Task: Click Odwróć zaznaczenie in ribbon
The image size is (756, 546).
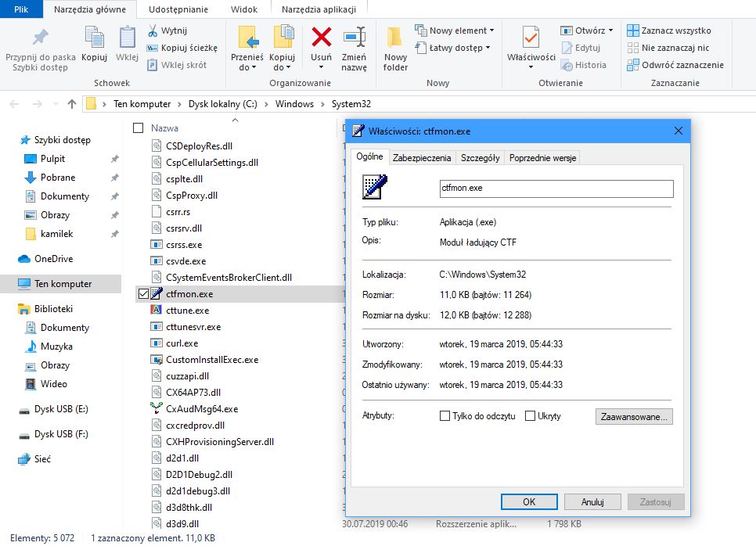Action: (x=675, y=65)
